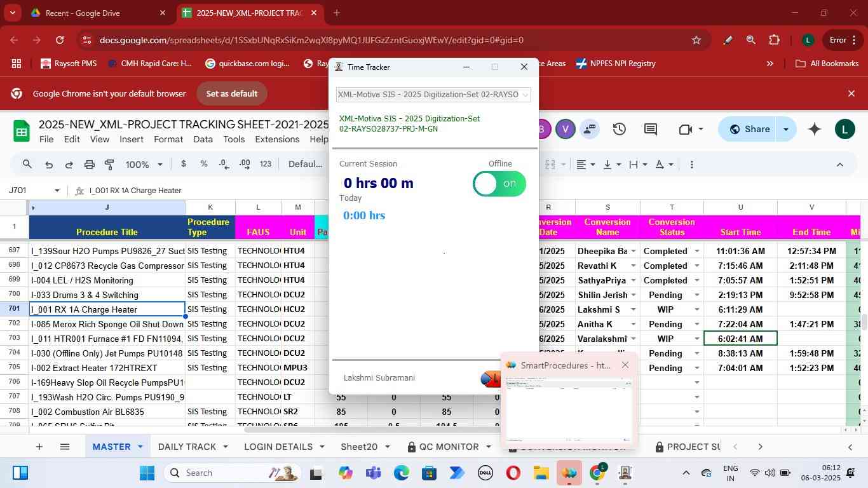The image size is (868, 488).
Task: Open the 100% zoom dropdown
Action: click(144, 164)
